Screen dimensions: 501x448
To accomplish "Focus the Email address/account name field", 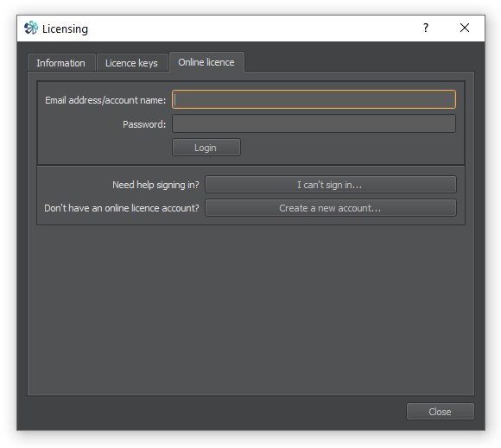I will pyautogui.click(x=314, y=99).
